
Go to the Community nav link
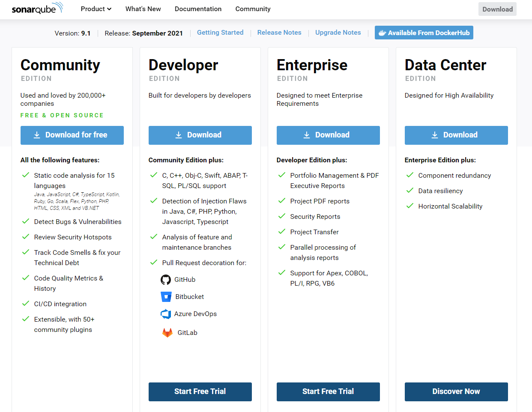pos(253,9)
